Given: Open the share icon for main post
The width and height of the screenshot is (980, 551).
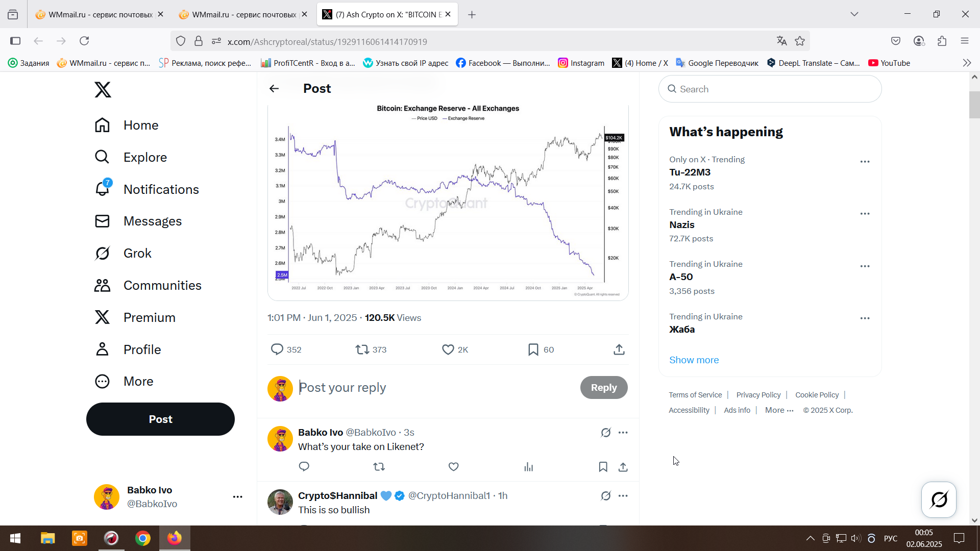Looking at the screenshot, I should pyautogui.click(x=619, y=349).
